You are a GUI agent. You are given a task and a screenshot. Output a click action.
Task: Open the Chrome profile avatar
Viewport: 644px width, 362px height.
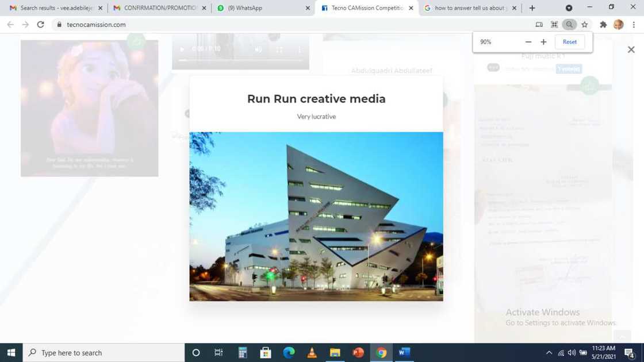click(619, 25)
